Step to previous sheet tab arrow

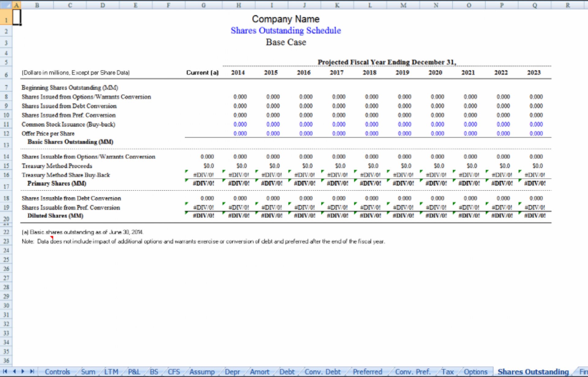tap(14, 371)
